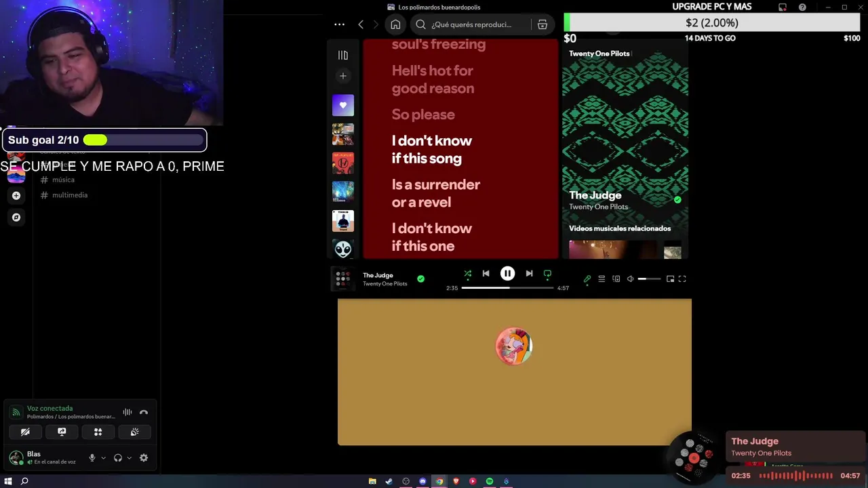Expand Your Library sidebar
This screenshot has height=488, width=868.
tap(343, 56)
